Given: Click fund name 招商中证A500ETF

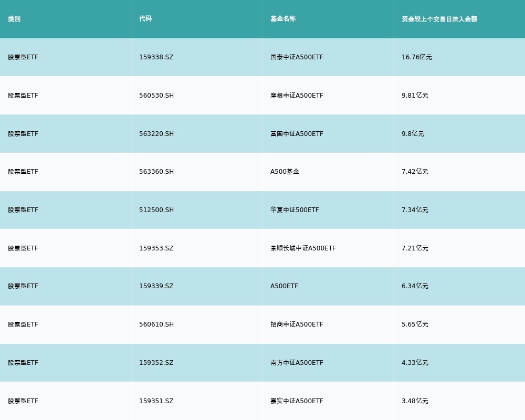Looking at the screenshot, I should pos(297,324).
